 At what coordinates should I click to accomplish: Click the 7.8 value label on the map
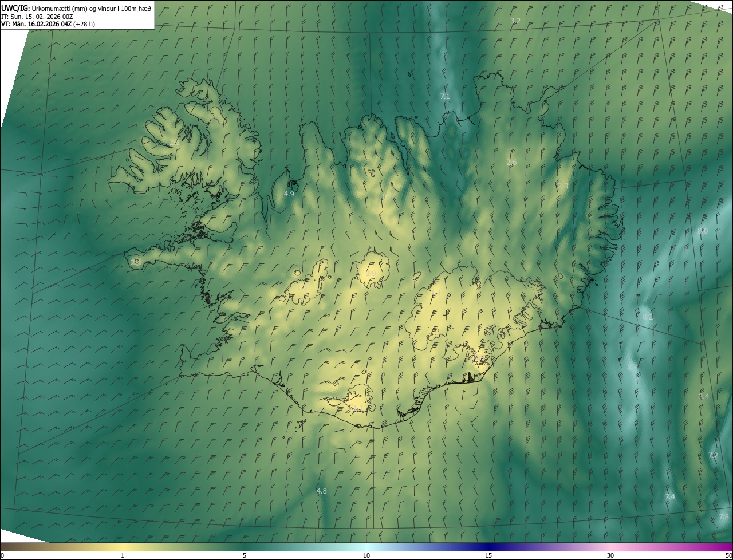tap(724, 516)
